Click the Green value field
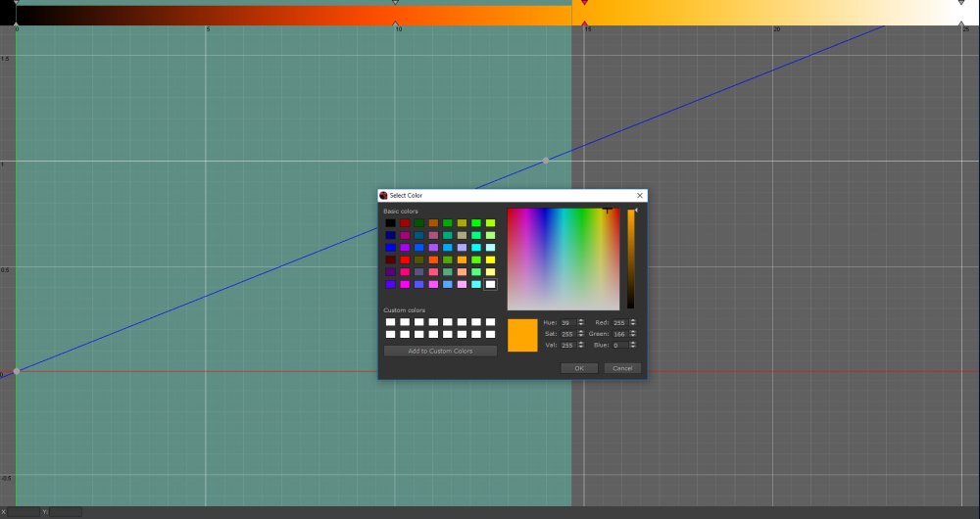 click(x=620, y=334)
